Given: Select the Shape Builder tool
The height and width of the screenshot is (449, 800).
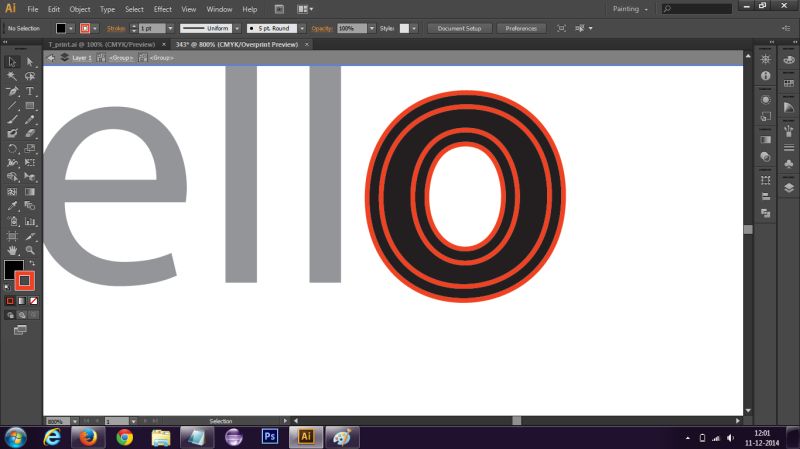Looking at the screenshot, I should 12,177.
